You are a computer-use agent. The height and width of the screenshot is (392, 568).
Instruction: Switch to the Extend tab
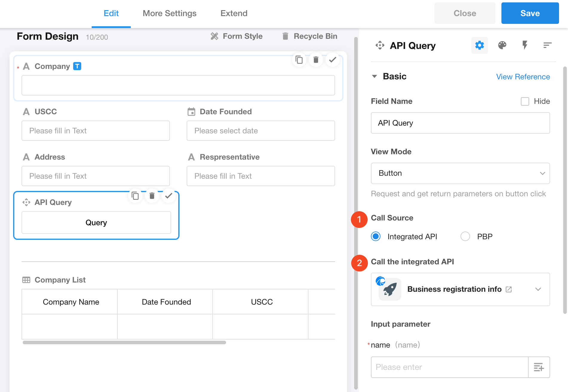pyautogui.click(x=234, y=13)
